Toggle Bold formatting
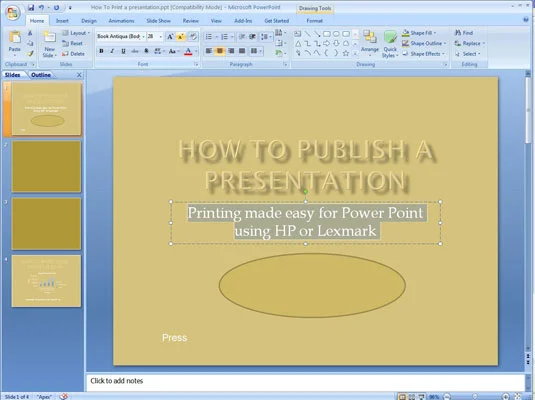Viewport: 535px width, 400px height. click(101, 51)
